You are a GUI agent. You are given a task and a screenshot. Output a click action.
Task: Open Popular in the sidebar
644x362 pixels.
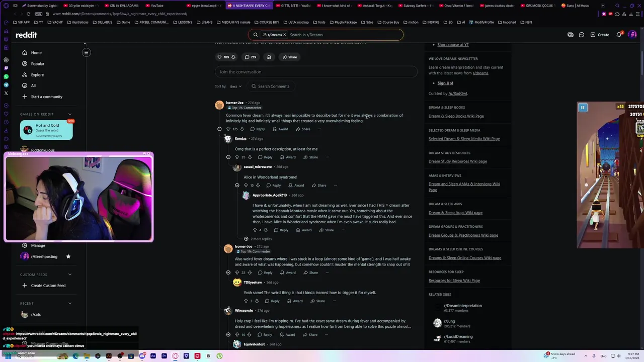pos(37,64)
